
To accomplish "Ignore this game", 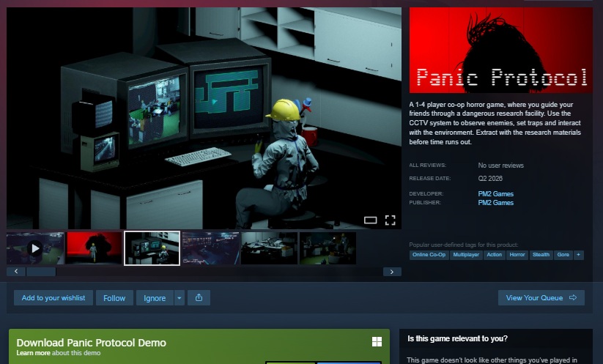I will point(155,298).
